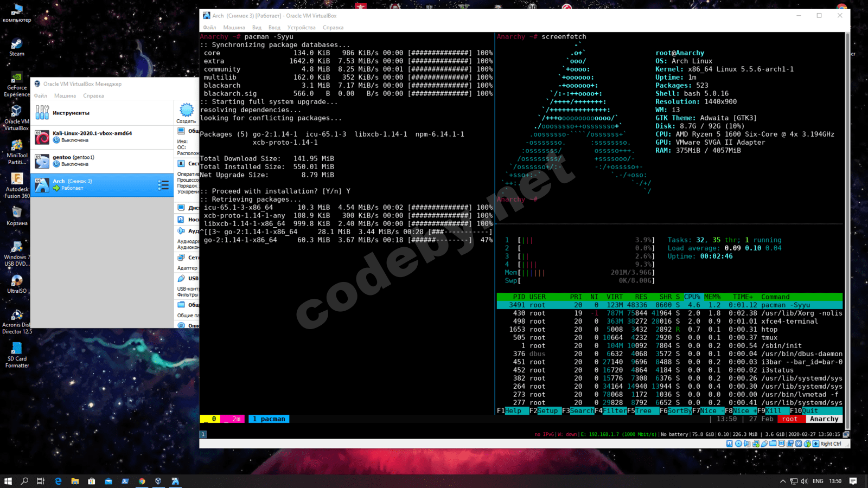Select the Kali-Linux-2020.1-vbox-amd64 machine
The image size is (868, 488).
(102, 137)
